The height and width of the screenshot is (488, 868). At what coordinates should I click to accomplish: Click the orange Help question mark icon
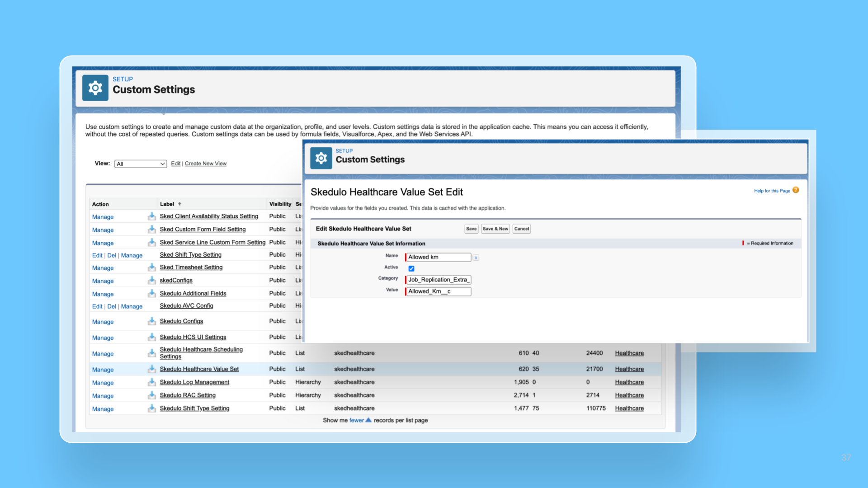(796, 190)
